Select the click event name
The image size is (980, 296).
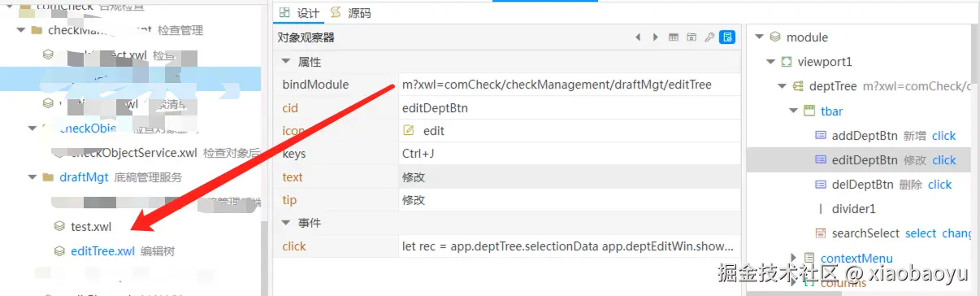(294, 246)
